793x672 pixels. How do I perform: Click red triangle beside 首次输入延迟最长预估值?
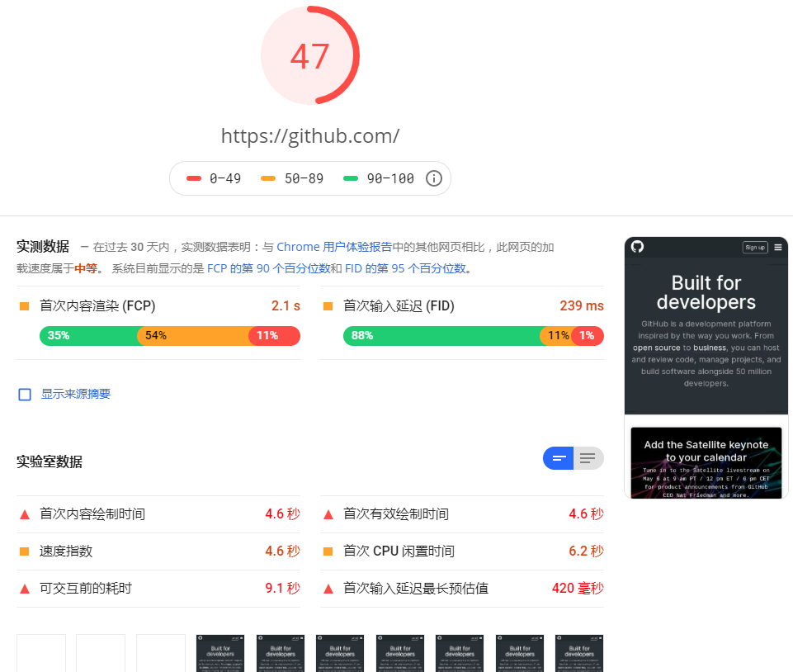click(328, 589)
